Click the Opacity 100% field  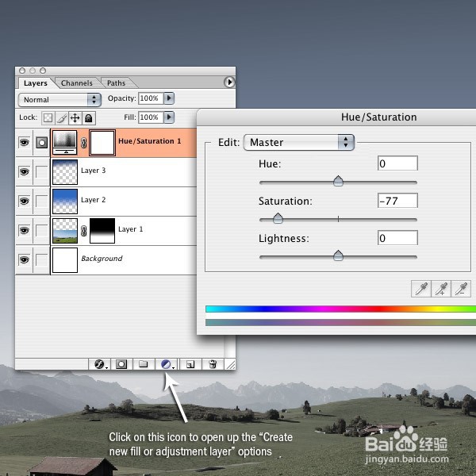(x=151, y=98)
